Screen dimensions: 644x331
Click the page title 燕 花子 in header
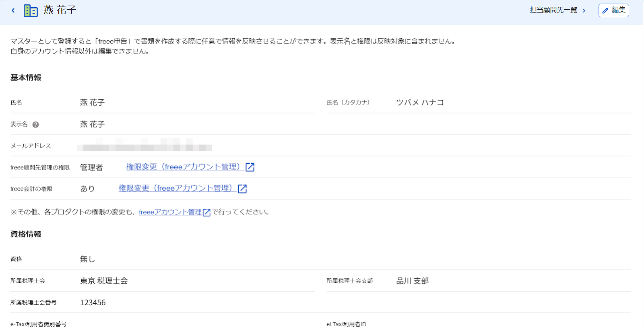click(60, 10)
